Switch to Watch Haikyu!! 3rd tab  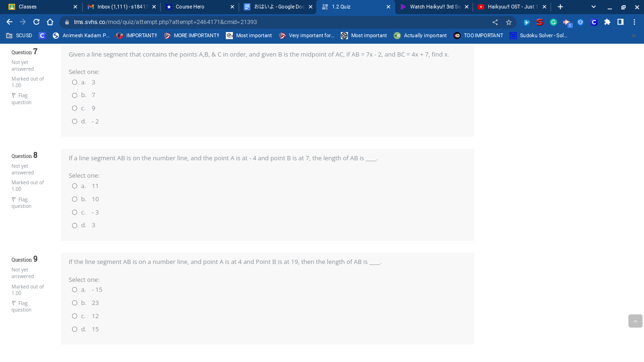pyautogui.click(x=434, y=7)
